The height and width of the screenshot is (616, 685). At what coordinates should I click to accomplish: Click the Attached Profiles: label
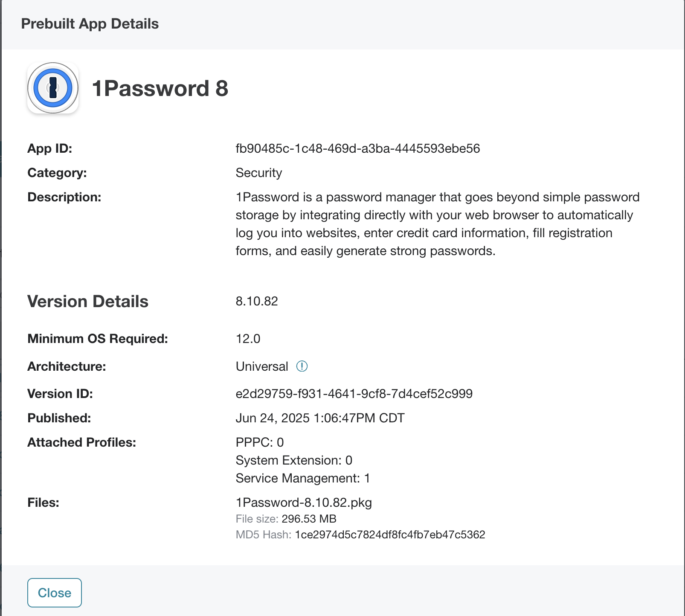[82, 442]
